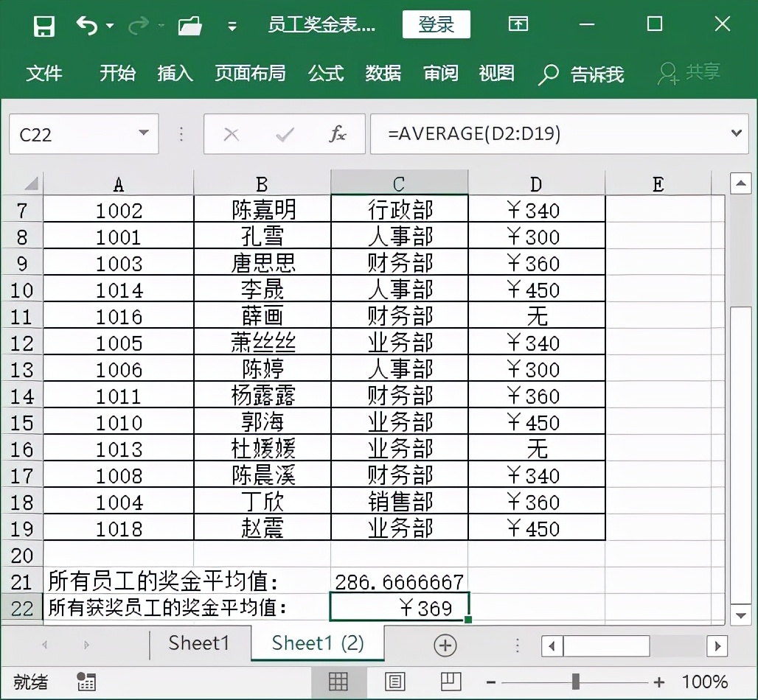This screenshot has width=758, height=700.
Task: Open the Quick Access Toolbar customize dropdown
Action: (232, 24)
